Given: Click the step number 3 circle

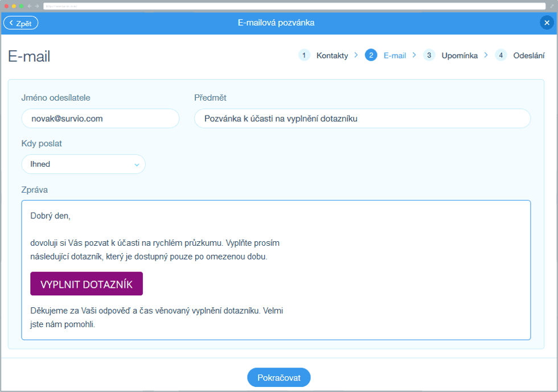Looking at the screenshot, I should (429, 55).
